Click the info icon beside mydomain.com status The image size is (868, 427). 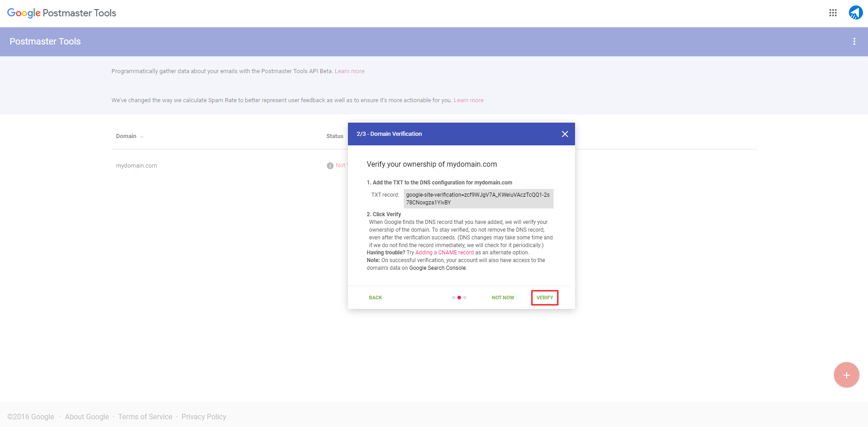[330, 165]
